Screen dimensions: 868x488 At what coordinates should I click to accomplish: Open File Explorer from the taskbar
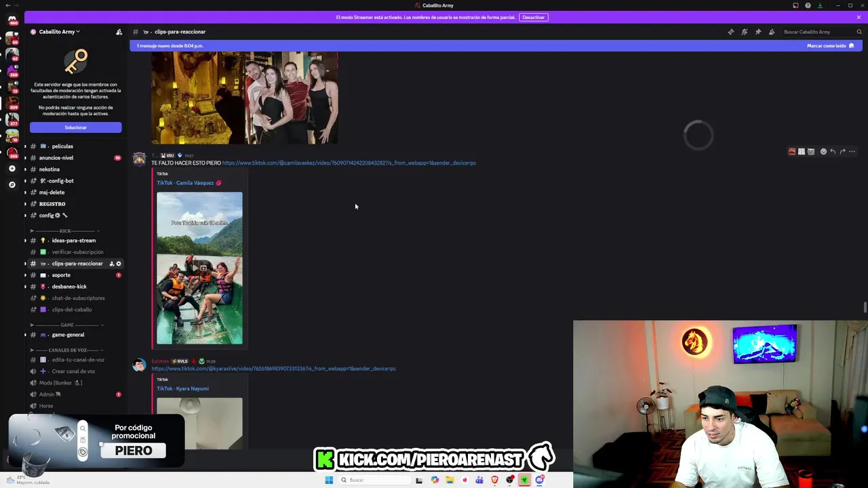(x=450, y=480)
